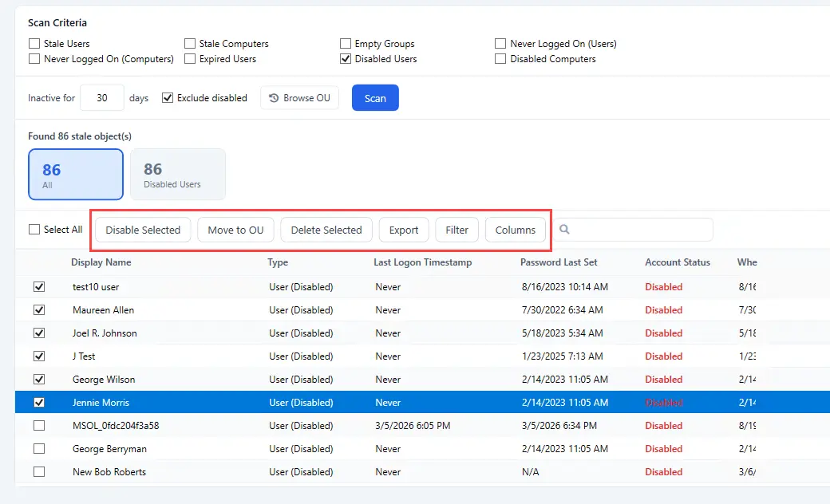
Task: Focus the results search box
Action: (633, 230)
